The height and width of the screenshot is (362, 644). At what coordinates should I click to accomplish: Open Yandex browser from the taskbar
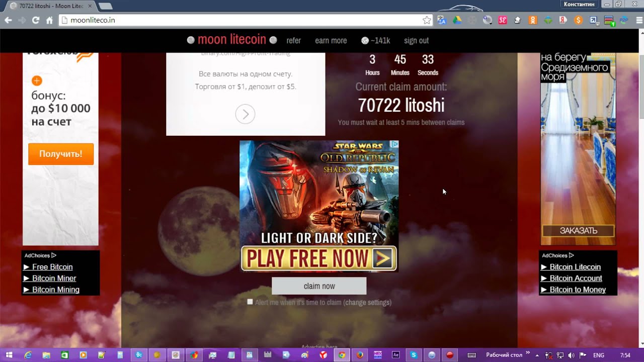pyautogui.click(x=323, y=355)
